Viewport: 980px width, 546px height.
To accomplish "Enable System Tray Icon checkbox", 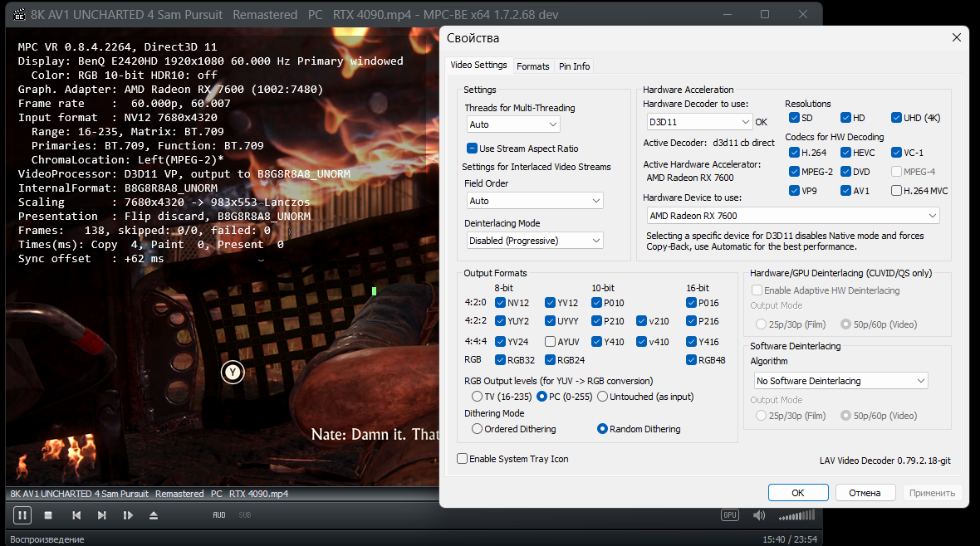I will [x=463, y=459].
